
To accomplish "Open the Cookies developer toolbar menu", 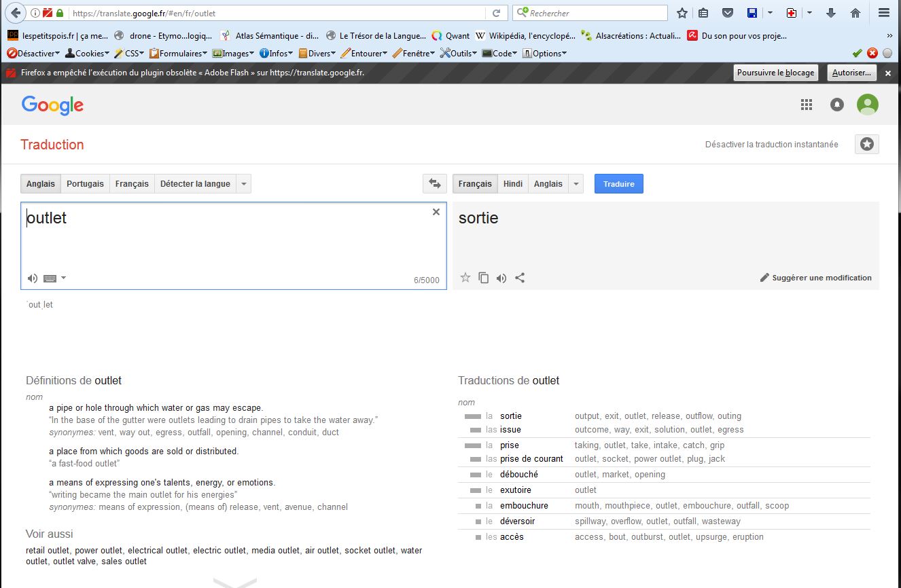I will click(87, 53).
